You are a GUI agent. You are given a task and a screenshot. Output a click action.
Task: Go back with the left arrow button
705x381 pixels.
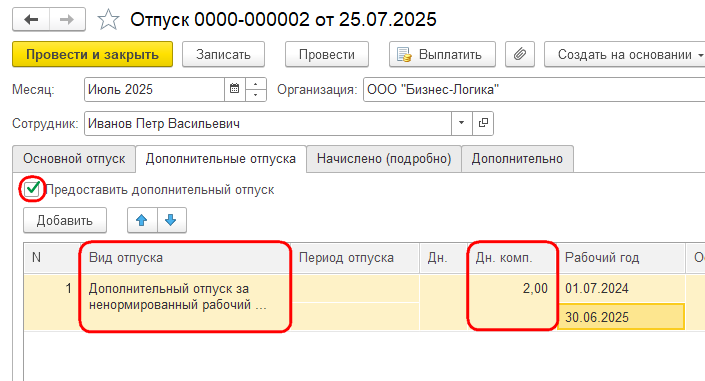pyautogui.click(x=31, y=20)
